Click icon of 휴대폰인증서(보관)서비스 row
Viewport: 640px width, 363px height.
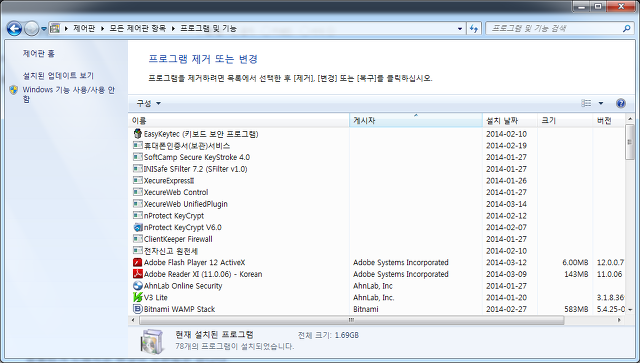pyautogui.click(x=138, y=145)
